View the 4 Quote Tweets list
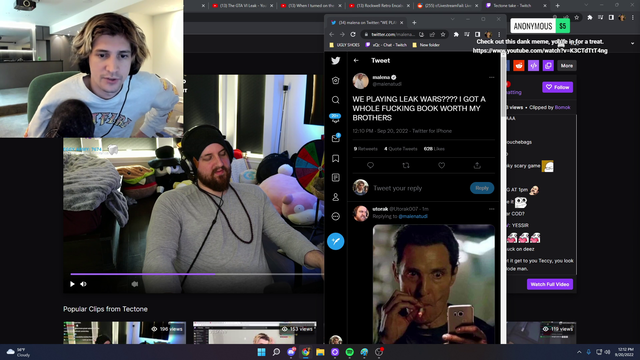This screenshot has height=360, width=640. [x=400, y=149]
